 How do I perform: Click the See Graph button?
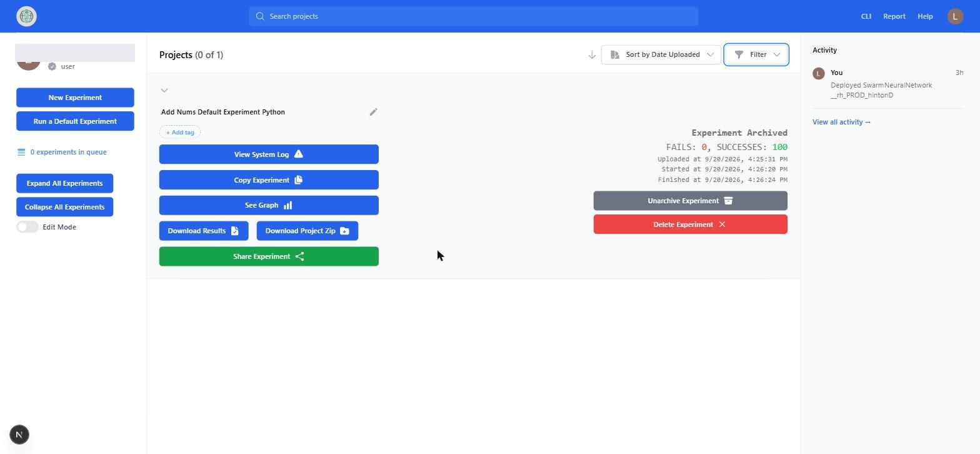269,205
